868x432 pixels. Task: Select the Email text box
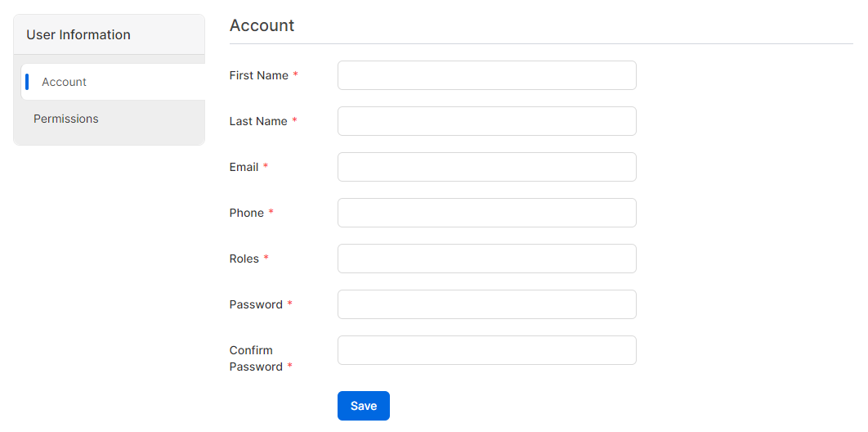point(486,167)
